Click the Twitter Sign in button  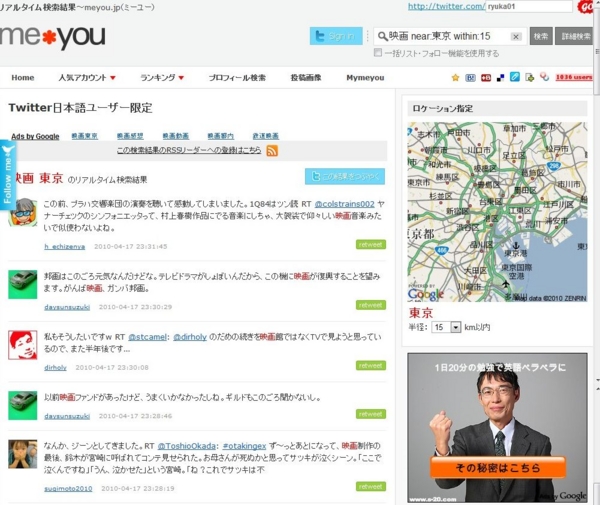[x=336, y=36]
